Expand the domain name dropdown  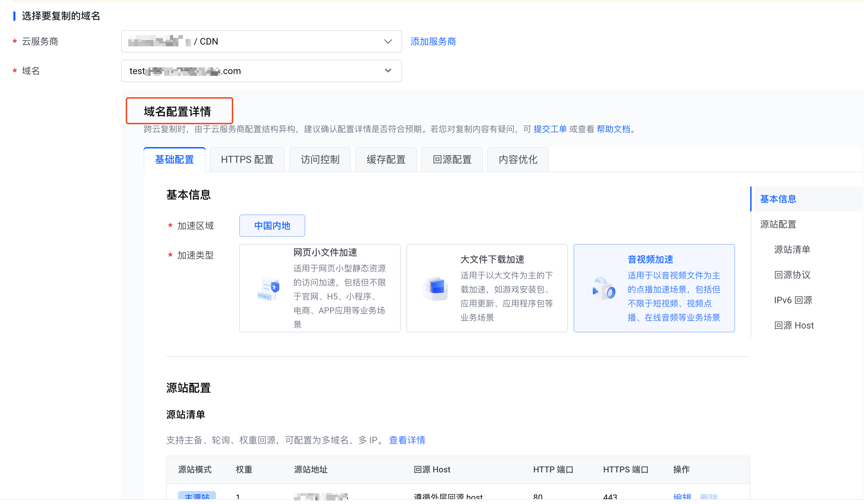click(261, 71)
